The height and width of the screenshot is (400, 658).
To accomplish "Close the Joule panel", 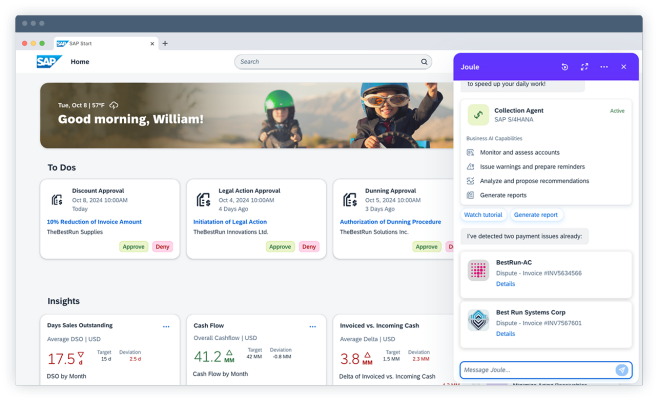I will pyautogui.click(x=623, y=67).
